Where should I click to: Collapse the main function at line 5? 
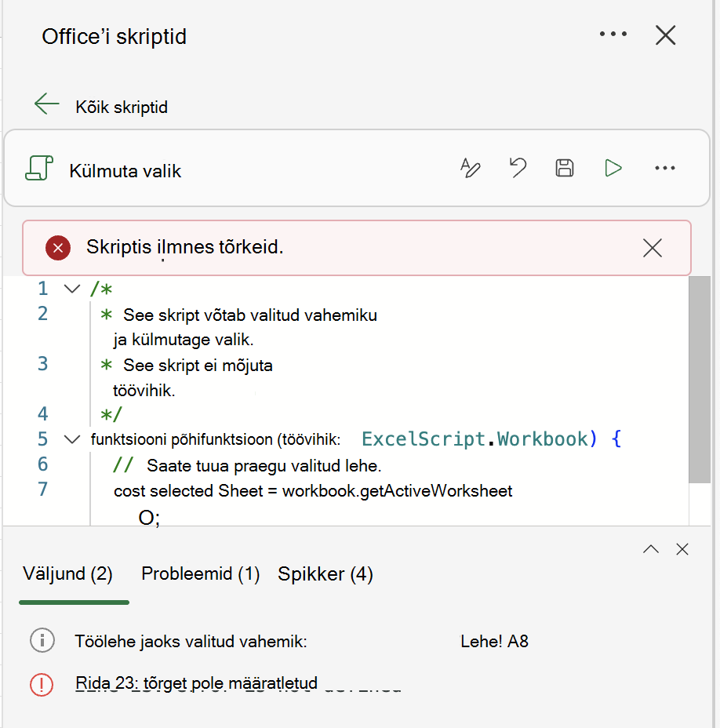point(72,439)
